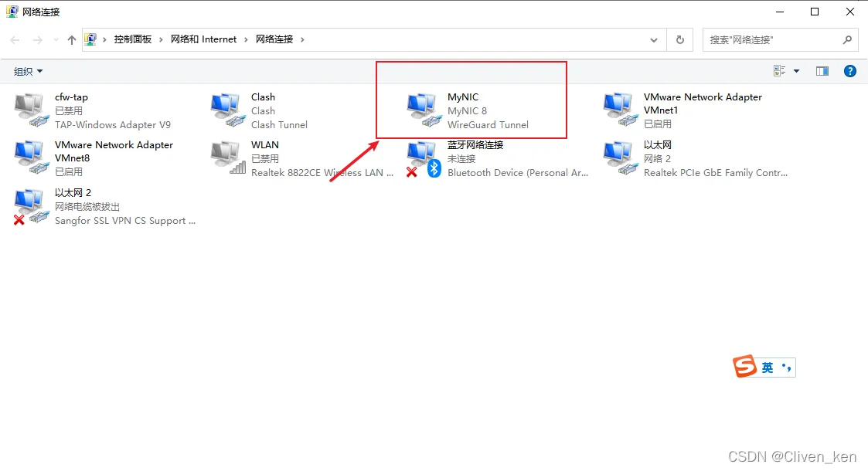The height and width of the screenshot is (471, 868).
Task: Toggle the preview pane button
Action: tap(822, 71)
